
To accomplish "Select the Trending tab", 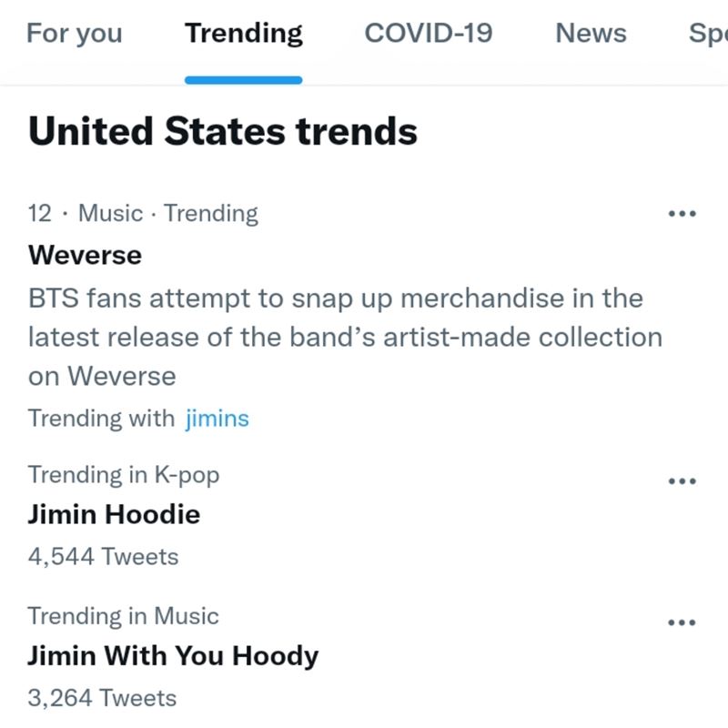I will pyautogui.click(x=244, y=34).
